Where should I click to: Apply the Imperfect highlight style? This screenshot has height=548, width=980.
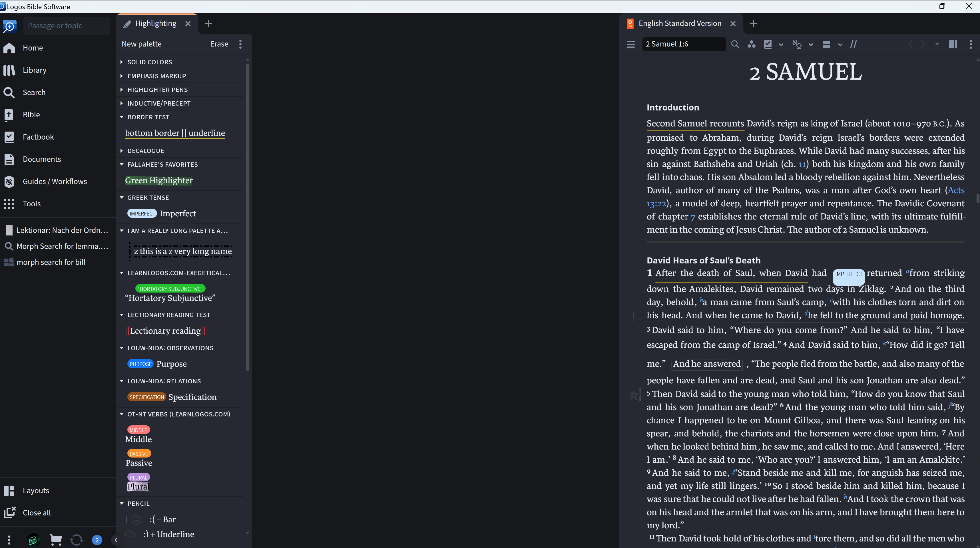coord(162,213)
